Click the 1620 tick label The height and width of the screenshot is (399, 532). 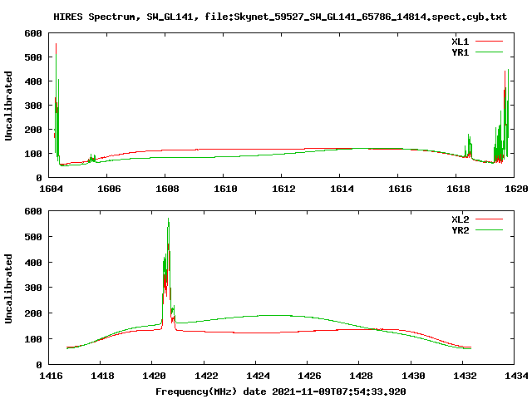click(516, 189)
